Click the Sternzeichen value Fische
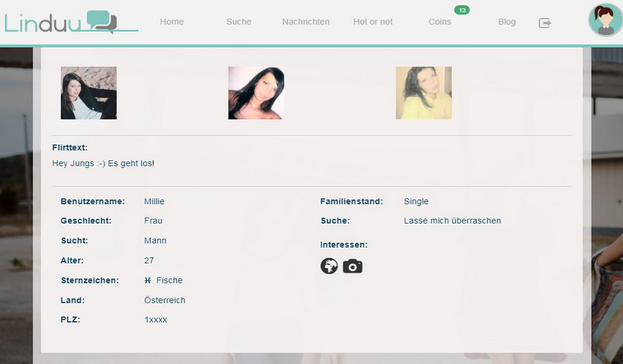623x364 pixels. 169,280
